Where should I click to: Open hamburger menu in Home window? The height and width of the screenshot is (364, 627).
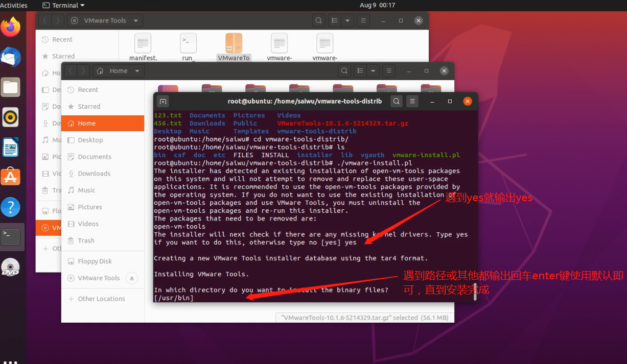tap(389, 71)
